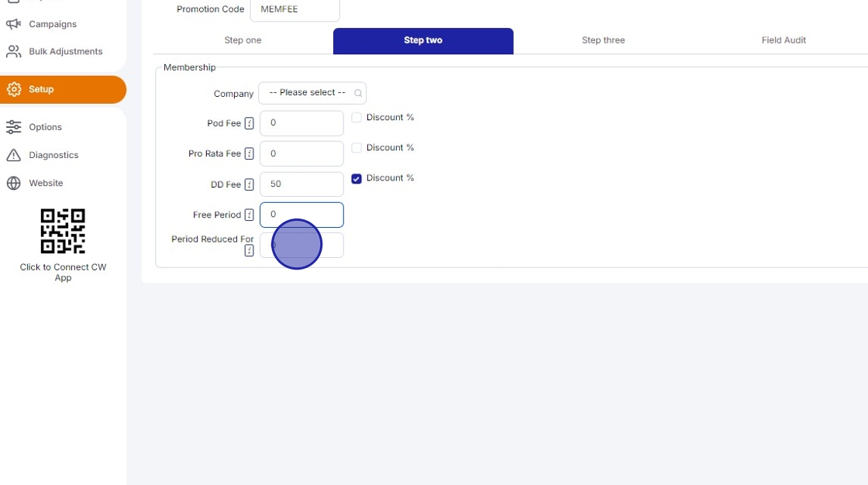The height and width of the screenshot is (485, 868).
Task: Click the QR code to connect CW App
Action: [63, 231]
